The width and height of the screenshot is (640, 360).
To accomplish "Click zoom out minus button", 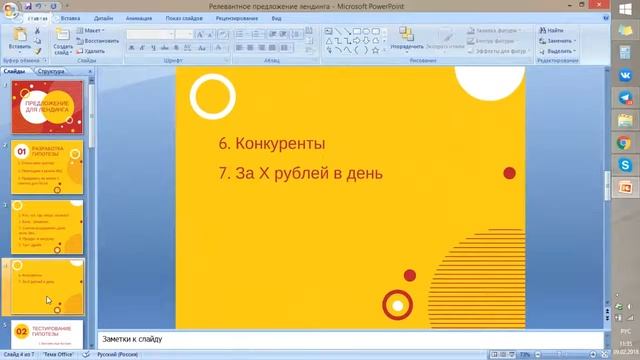I will (x=538, y=355).
